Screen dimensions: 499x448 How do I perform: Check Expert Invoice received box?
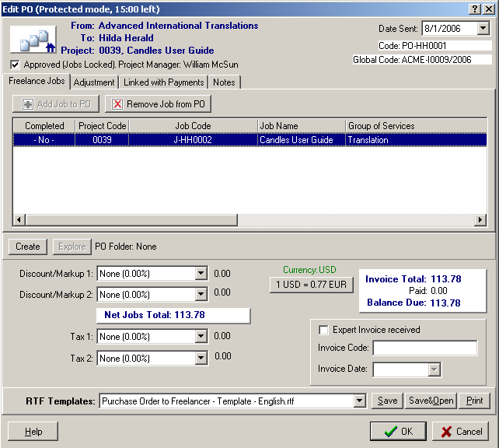[x=323, y=330]
